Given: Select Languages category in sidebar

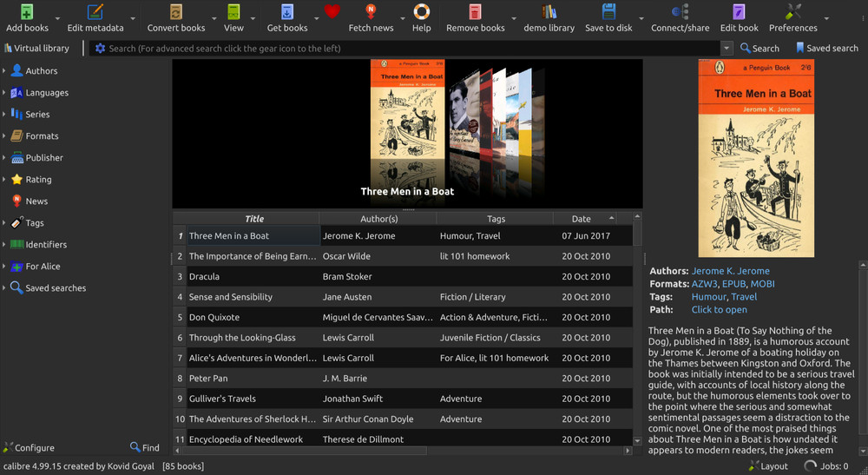Looking at the screenshot, I should pyautogui.click(x=47, y=92).
